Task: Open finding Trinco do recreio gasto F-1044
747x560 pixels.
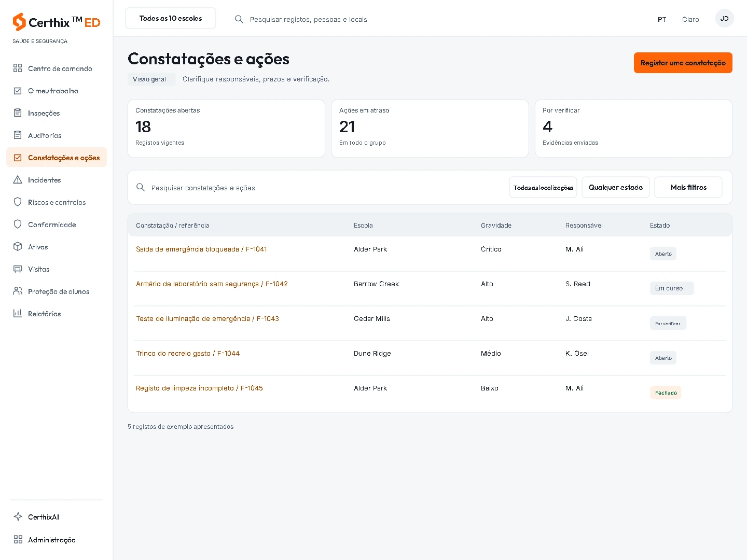Action: pyautogui.click(x=188, y=353)
